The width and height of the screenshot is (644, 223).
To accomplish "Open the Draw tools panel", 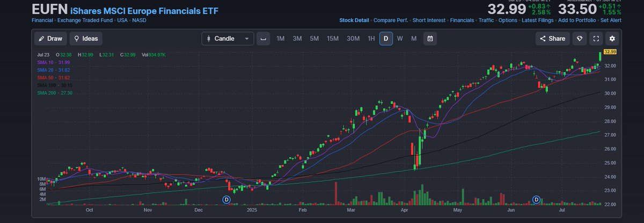I will (50, 39).
